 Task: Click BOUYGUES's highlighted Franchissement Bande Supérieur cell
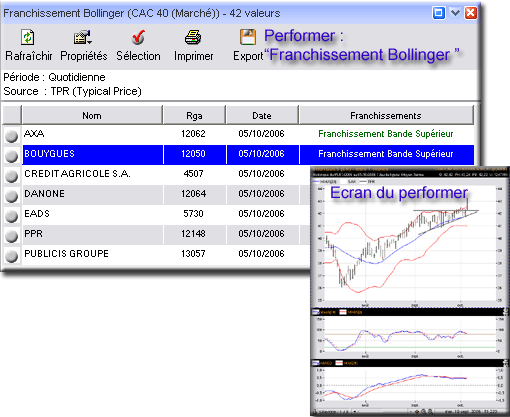tap(387, 154)
